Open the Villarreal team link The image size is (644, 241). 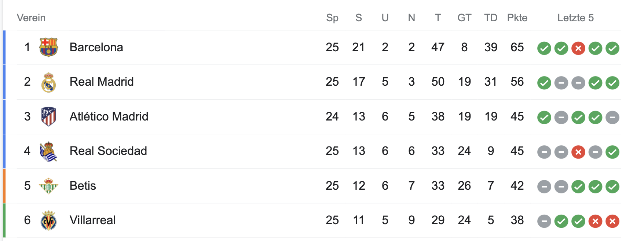92,220
